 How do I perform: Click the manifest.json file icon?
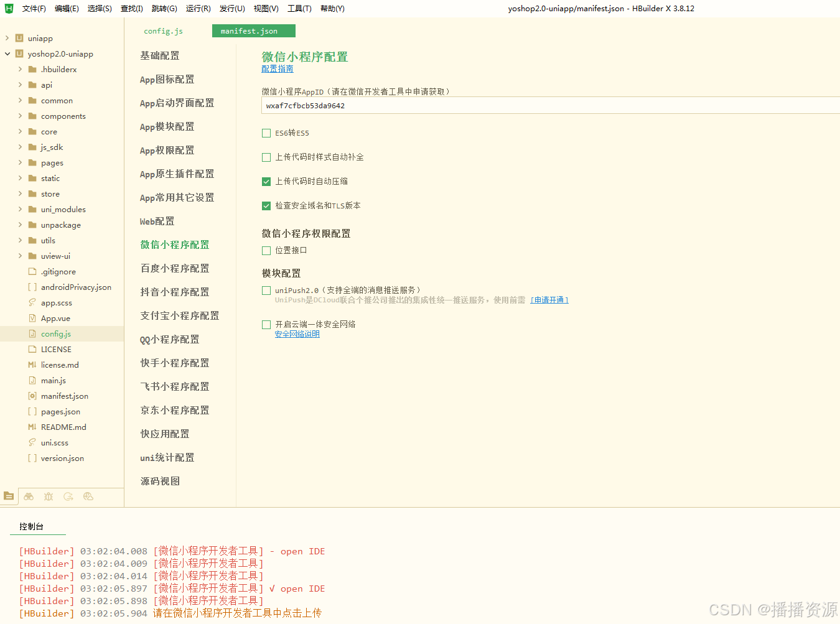pyautogui.click(x=32, y=396)
